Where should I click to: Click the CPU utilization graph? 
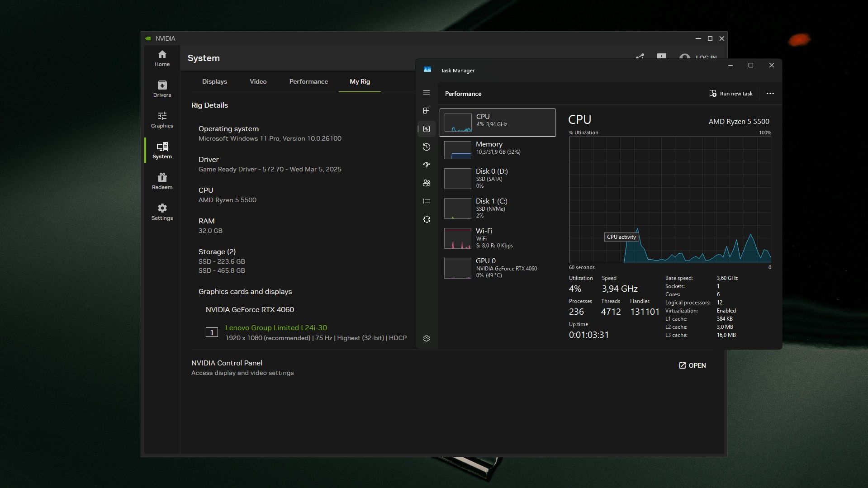tap(669, 200)
